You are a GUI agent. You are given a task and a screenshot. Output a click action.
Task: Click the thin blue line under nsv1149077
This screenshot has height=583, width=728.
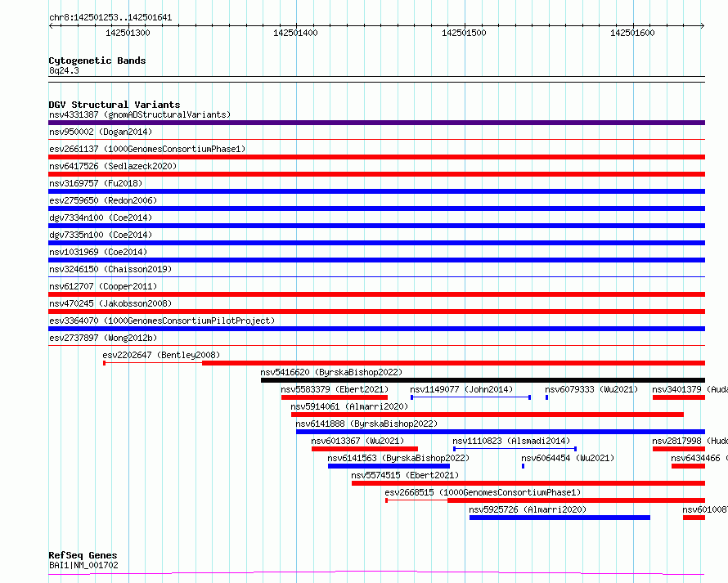pyautogui.click(x=471, y=397)
